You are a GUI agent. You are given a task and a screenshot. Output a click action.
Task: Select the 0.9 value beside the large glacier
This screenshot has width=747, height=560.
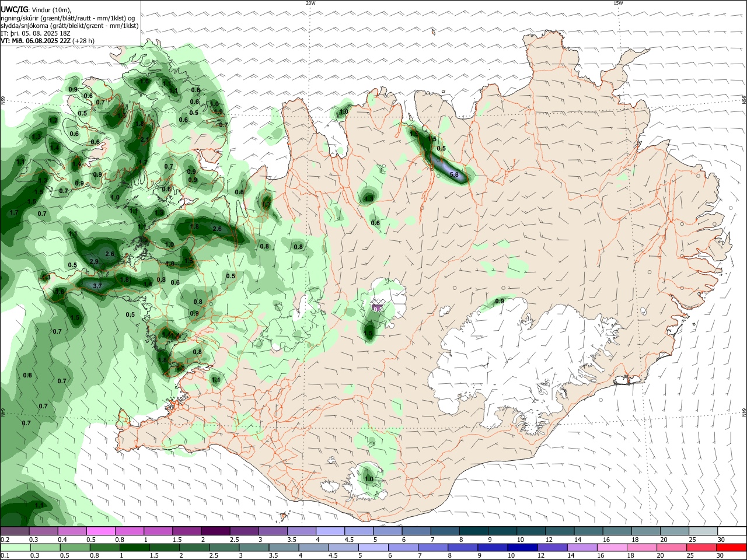tap(500, 301)
